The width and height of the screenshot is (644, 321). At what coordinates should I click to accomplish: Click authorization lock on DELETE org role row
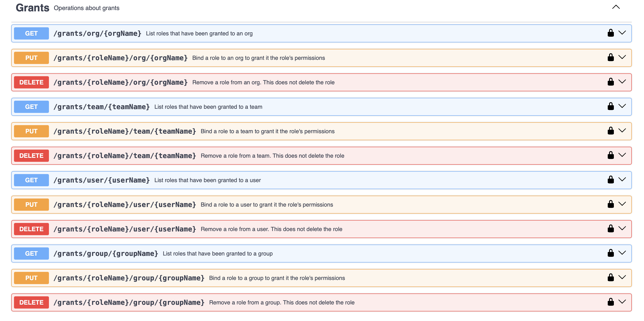tap(611, 82)
